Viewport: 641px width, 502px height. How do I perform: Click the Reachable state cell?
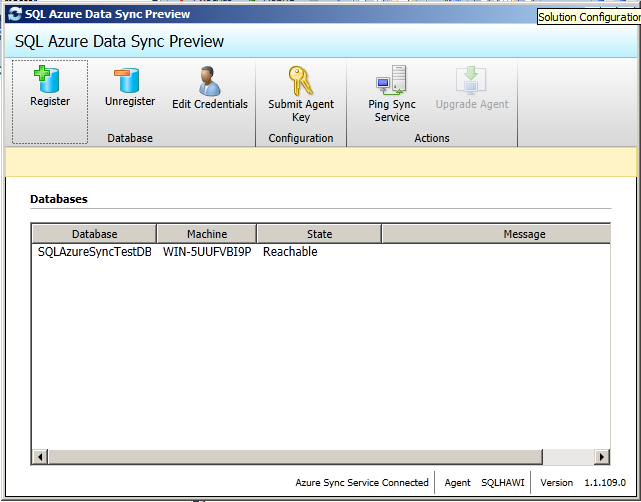pos(290,252)
